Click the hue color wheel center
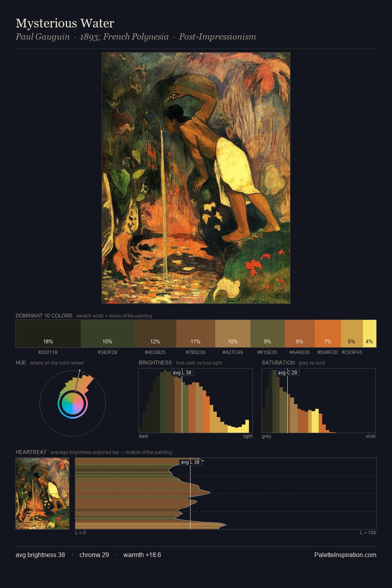 73,403
